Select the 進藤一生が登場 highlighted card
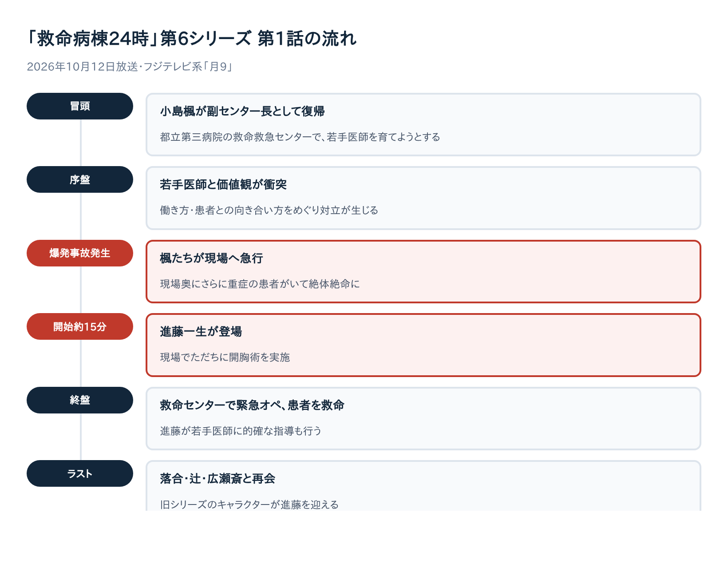 (x=423, y=345)
